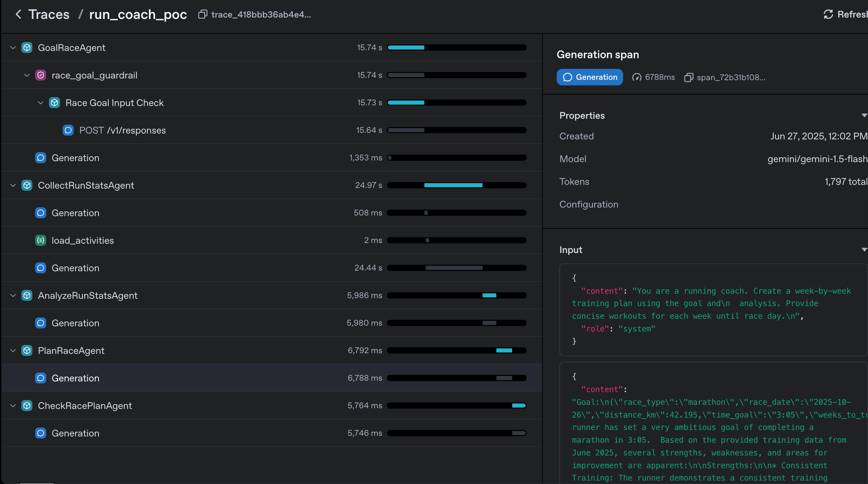Viewport: 868px width, 484px height.
Task: Collapse the GoalRaceAgent row
Action: coord(13,48)
